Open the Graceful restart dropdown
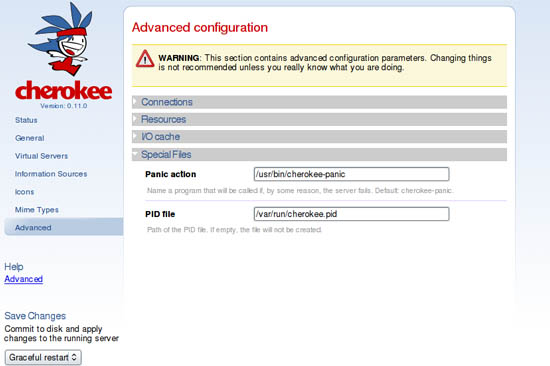The width and height of the screenshot is (550, 366). [x=43, y=358]
